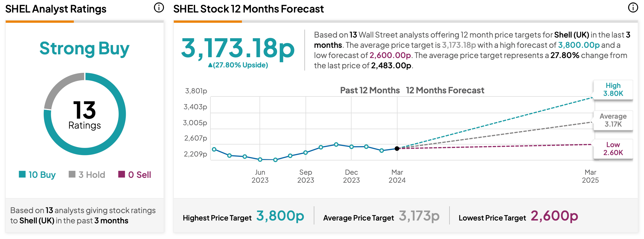Open info icon beside 12 Months Forecast
This screenshot has height=239, width=644.
click(x=633, y=8)
